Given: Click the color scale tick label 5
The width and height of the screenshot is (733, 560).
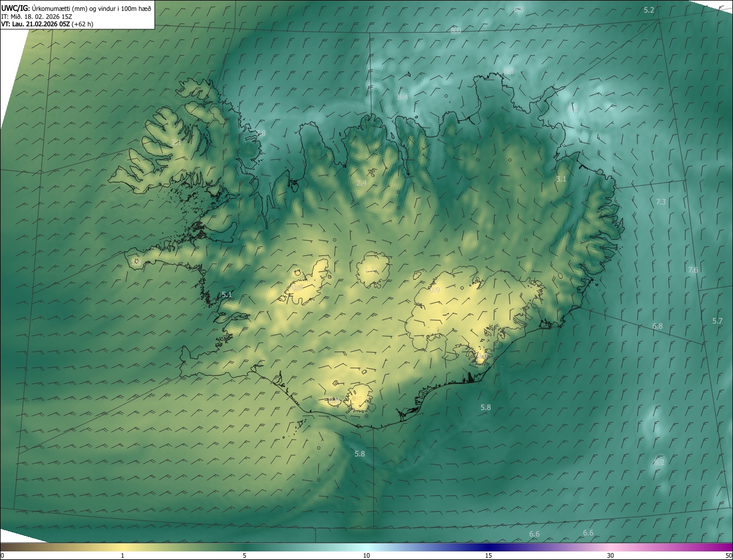Looking at the screenshot, I should click(x=245, y=555).
